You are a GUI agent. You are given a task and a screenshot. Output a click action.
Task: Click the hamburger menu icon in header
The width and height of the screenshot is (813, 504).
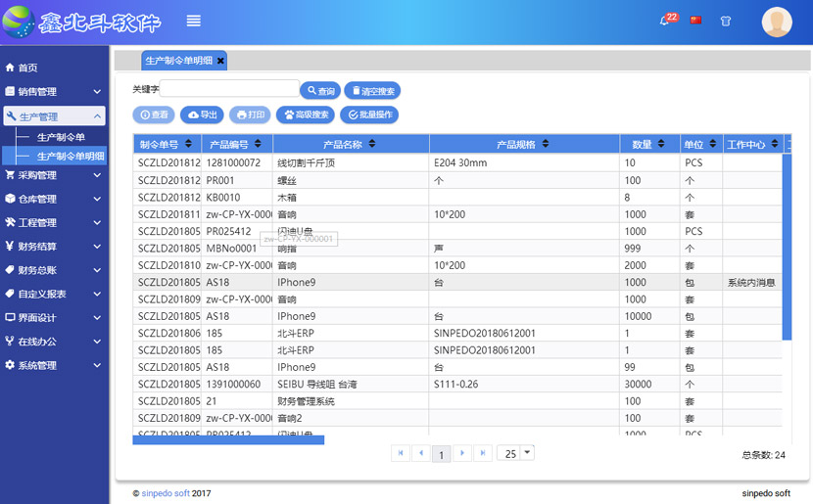pyautogui.click(x=194, y=21)
